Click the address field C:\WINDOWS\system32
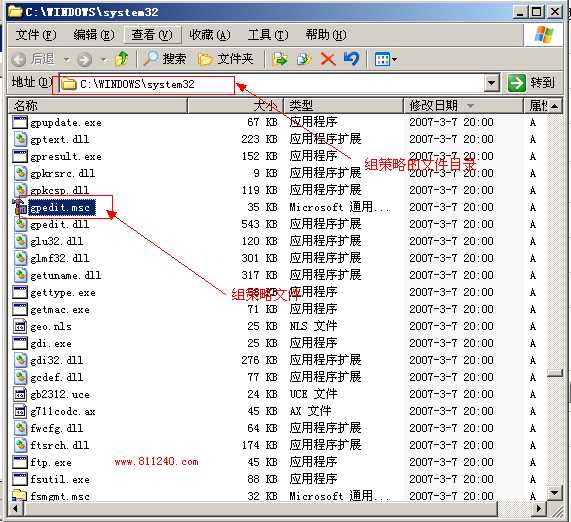This screenshot has height=522, width=571. 271,84
